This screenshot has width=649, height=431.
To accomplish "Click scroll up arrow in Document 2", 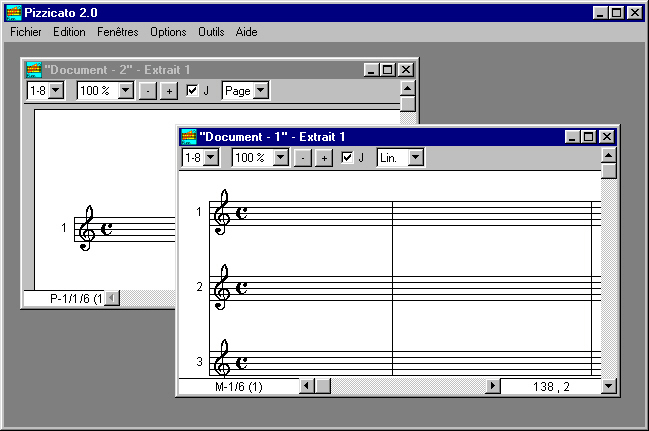I will point(408,89).
